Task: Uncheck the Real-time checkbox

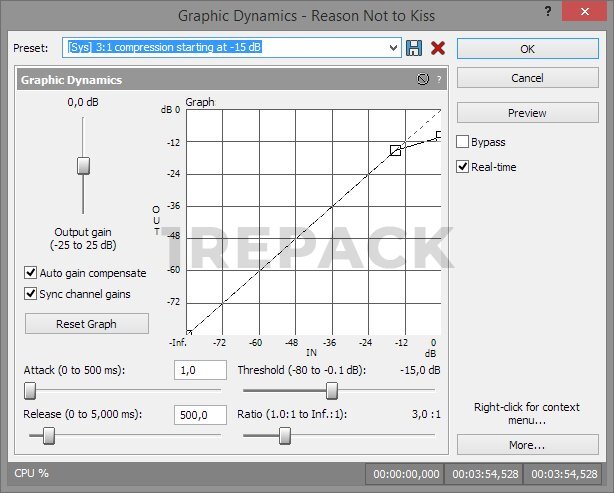Action: pyautogui.click(x=463, y=167)
